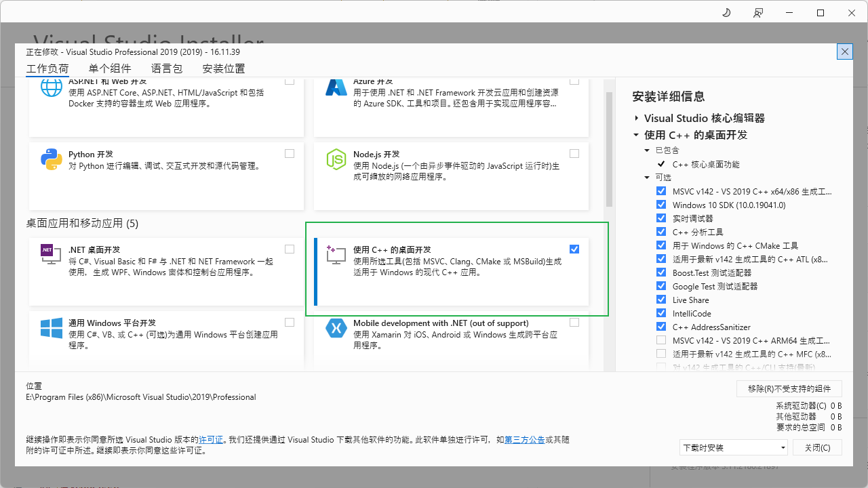Click the C++ desktop development monitor icon
Image resolution: width=868 pixels, height=488 pixels.
pos(336,255)
